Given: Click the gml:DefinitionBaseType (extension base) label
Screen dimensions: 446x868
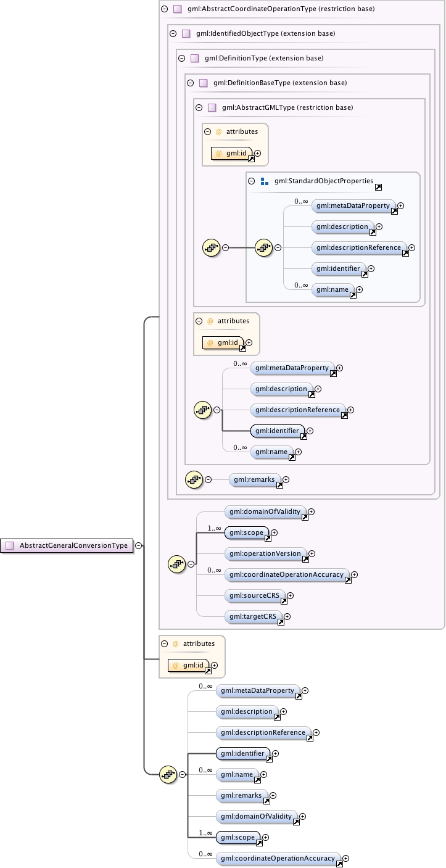Looking at the screenshot, I should (280, 83).
